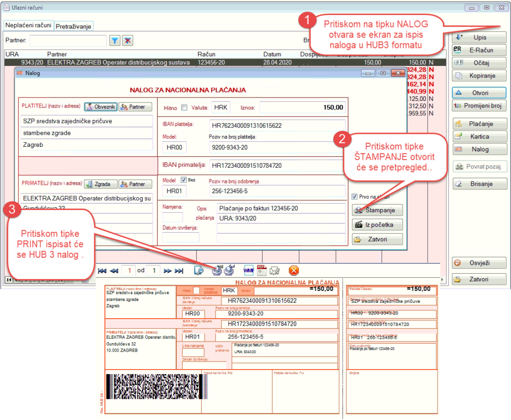
Task: Click the payer name field SZP sredstva
Action: click(x=87, y=121)
